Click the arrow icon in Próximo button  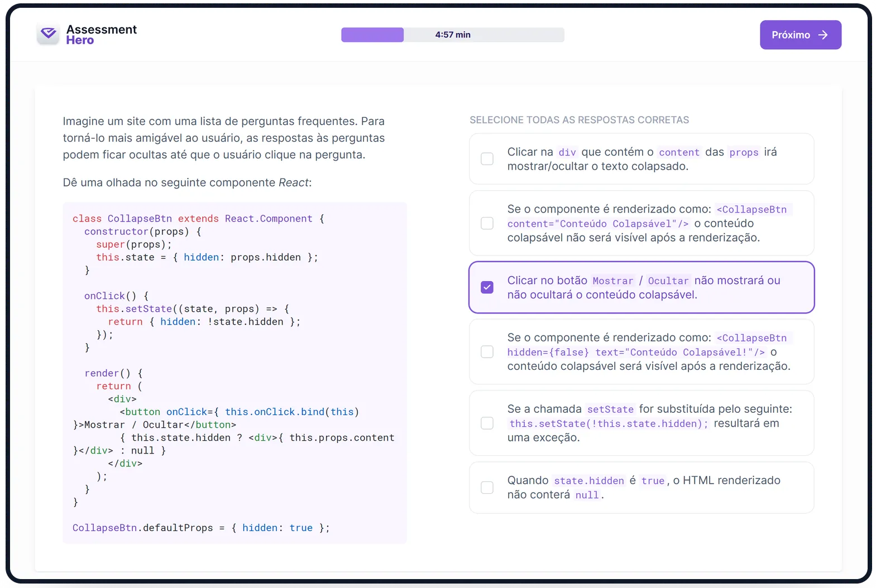click(823, 35)
